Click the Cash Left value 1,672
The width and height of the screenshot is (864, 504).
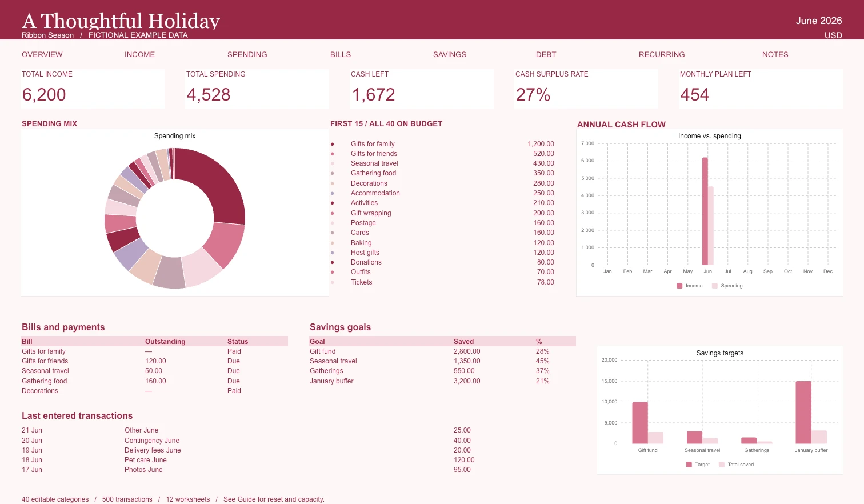(373, 95)
